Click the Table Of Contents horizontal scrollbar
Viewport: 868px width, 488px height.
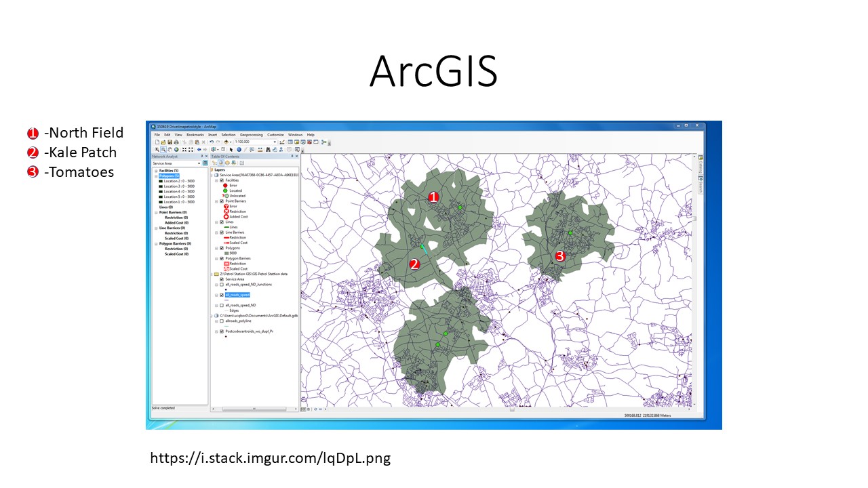pyautogui.click(x=254, y=409)
